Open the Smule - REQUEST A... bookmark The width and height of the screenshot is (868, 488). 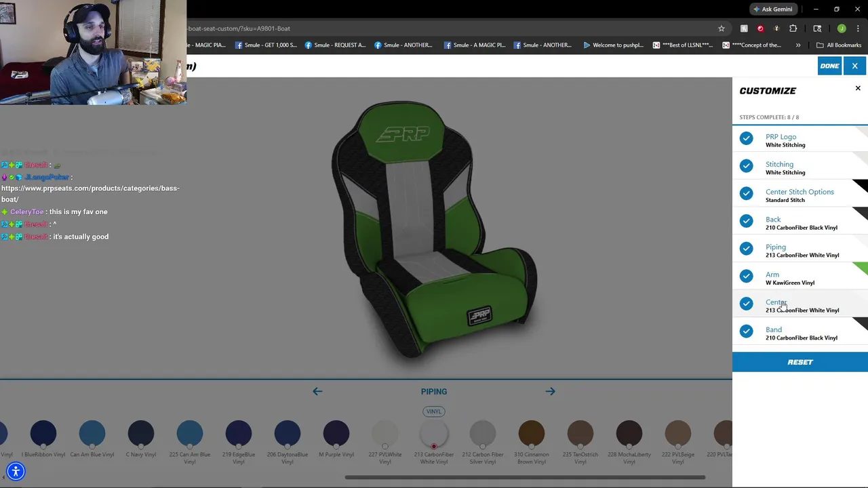click(335, 45)
